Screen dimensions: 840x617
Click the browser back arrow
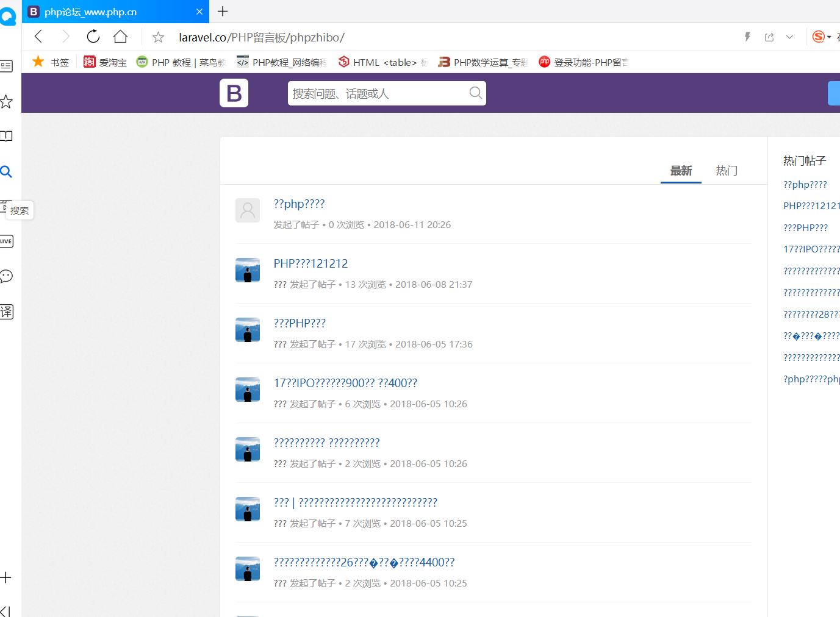tap(38, 37)
